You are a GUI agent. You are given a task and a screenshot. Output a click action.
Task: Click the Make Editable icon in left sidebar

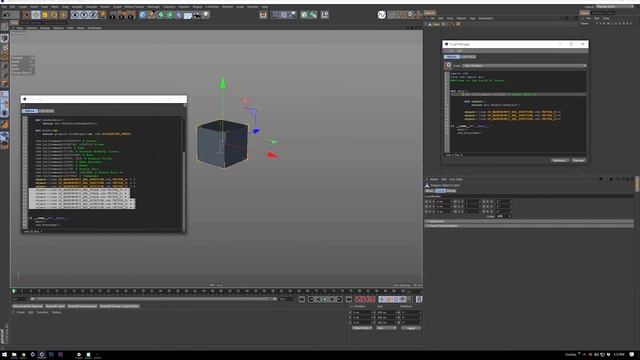pyautogui.click(x=4, y=27)
